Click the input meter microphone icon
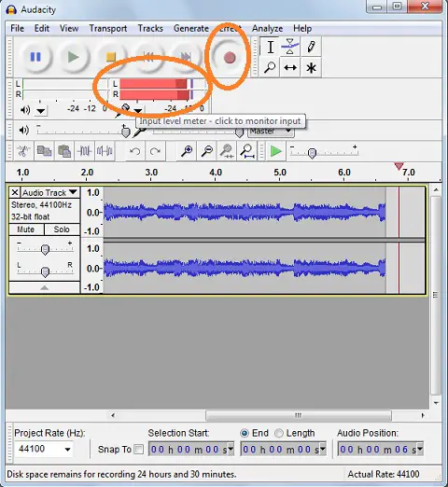Screen dimensions: 448x487 click(x=122, y=109)
